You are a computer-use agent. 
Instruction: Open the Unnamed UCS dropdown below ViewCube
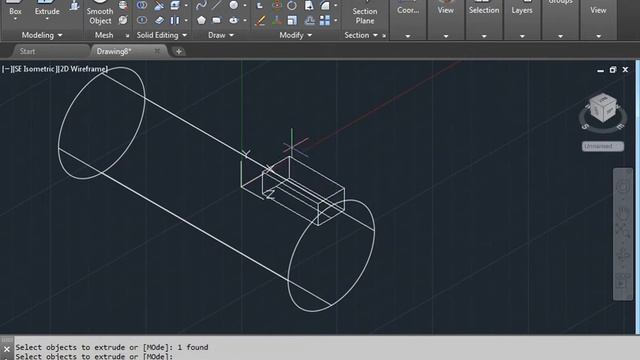coord(603,146)
